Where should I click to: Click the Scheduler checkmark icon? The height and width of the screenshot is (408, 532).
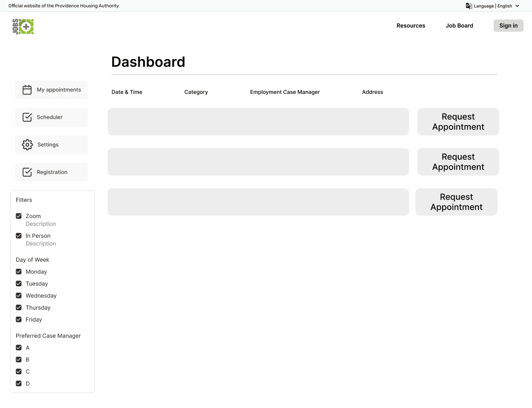point(27,117)
